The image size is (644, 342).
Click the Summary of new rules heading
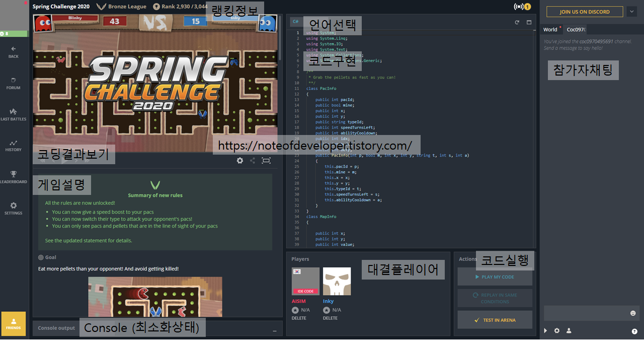pyautogui.click(x=155, y=195)
